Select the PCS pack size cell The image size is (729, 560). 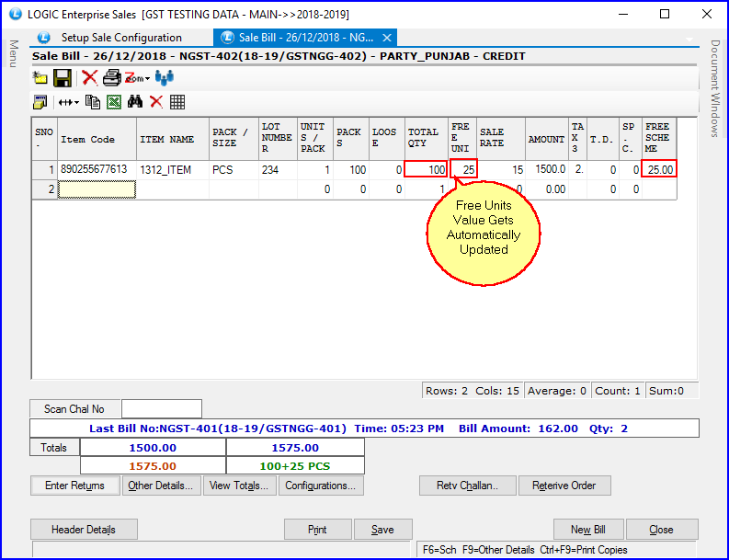tap(234, 170)
